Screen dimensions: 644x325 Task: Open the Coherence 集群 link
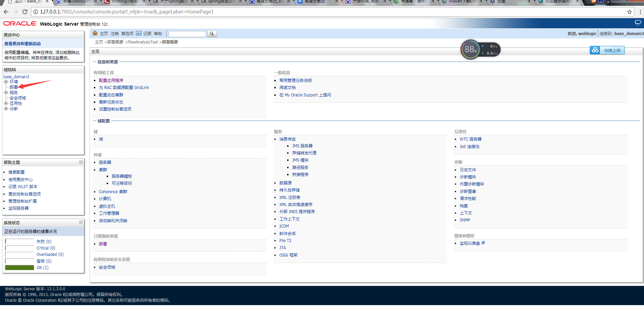(113, 192)
